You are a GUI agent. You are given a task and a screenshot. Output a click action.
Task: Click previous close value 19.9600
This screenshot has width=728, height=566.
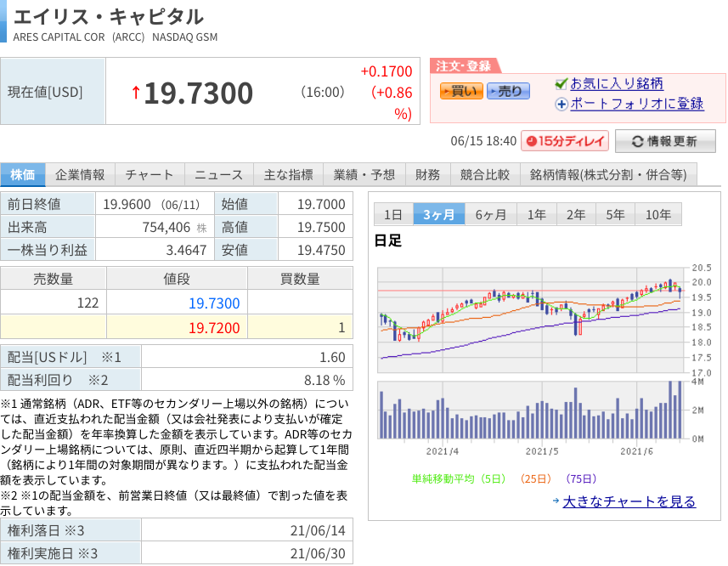[127, 204]
